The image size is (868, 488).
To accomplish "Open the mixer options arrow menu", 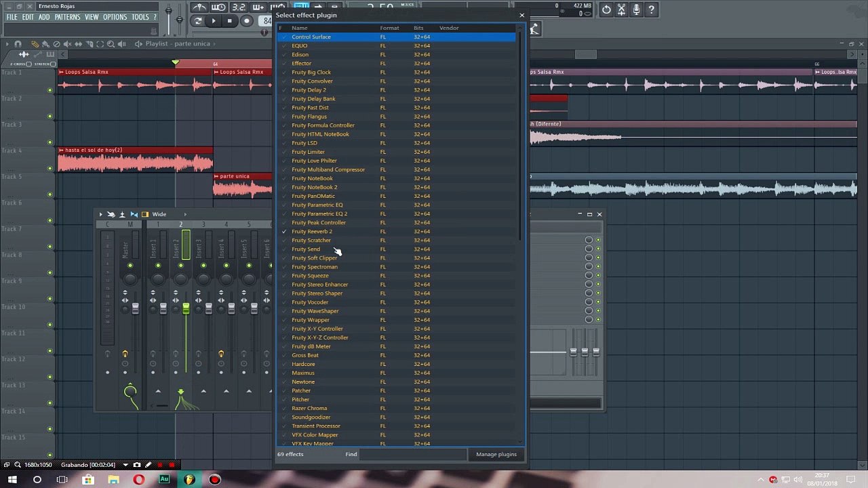I will (101, 214).
